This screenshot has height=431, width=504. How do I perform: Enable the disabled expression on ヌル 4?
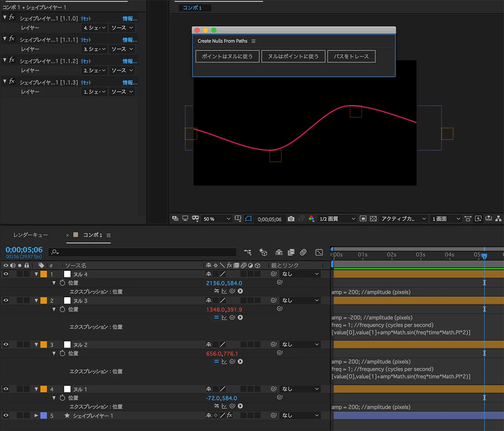click(x=217, y=291)
